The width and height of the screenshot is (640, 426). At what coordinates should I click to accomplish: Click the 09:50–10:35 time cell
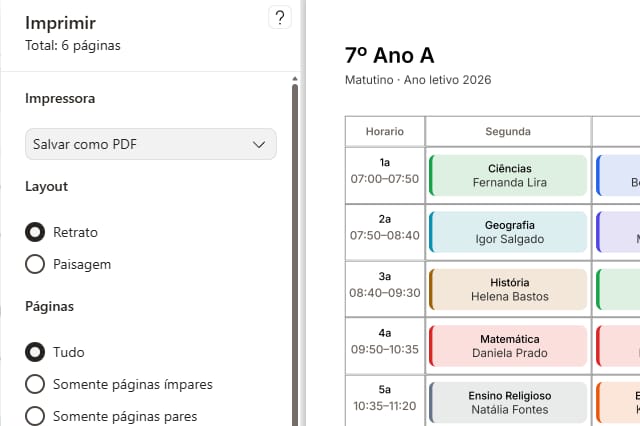pyautogui.click(x=385, y=346)
